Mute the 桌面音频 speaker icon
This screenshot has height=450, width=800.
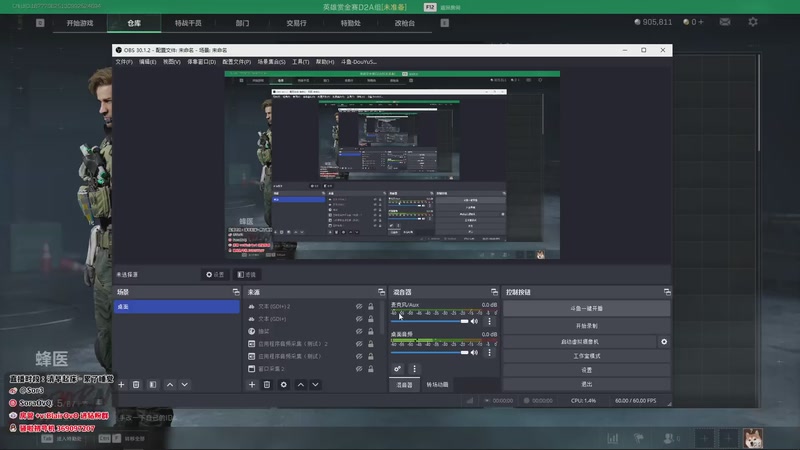click(x=474, y=353)
